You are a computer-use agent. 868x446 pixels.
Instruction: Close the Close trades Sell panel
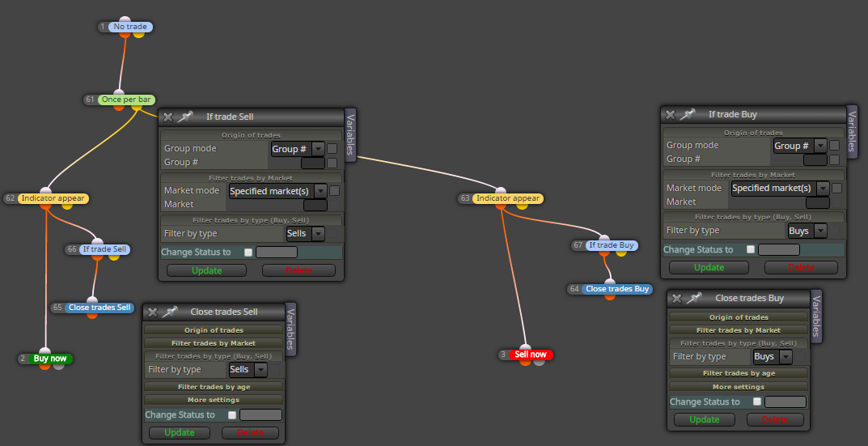click(153, 312)
